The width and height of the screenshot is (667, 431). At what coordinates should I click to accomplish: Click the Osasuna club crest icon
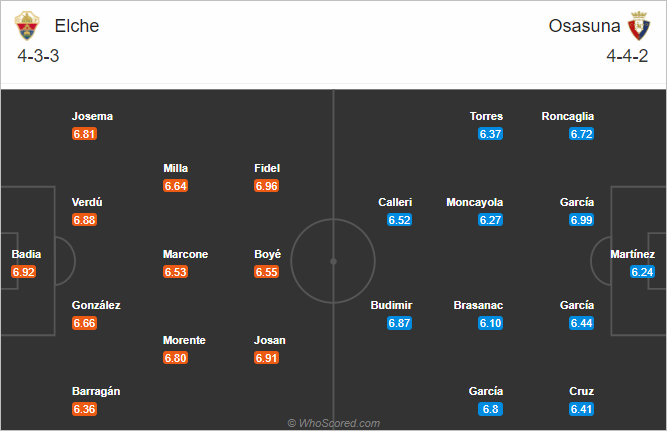639,26
